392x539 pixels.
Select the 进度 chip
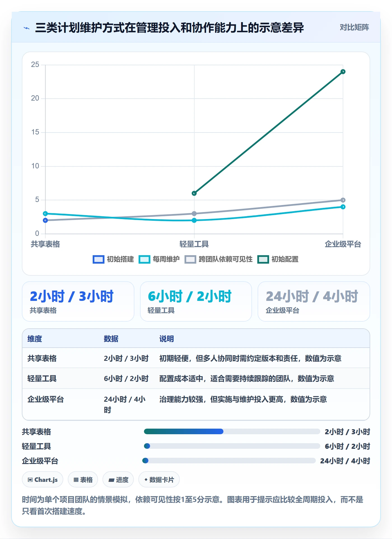118,480
